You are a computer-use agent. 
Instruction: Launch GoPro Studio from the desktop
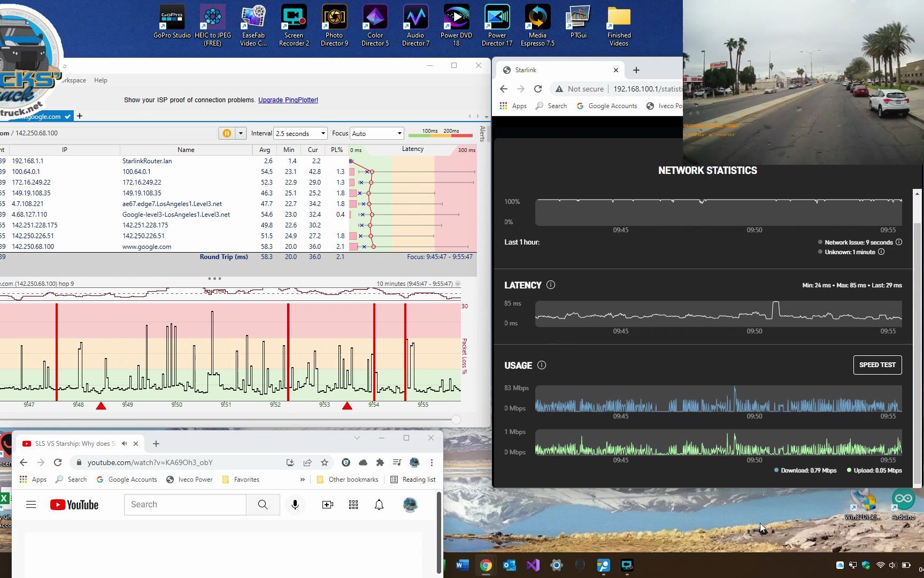(x=172, y=21)
